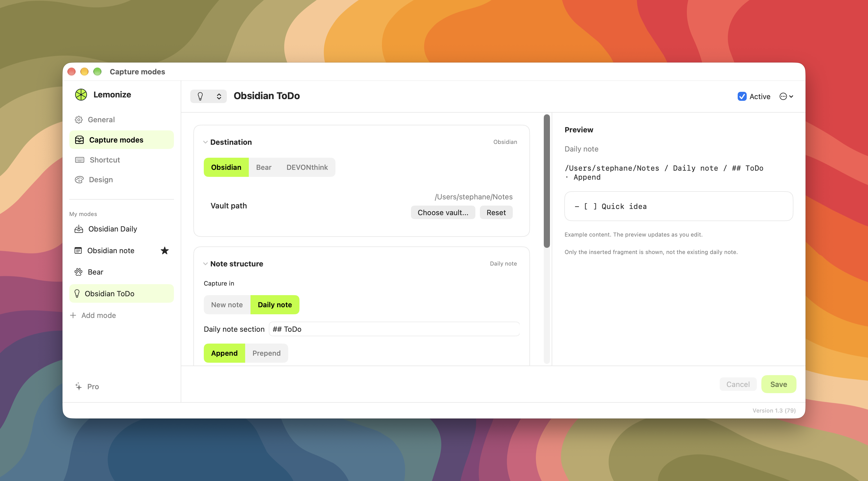Click the Lemonize lemon logo icon
This screenshot has height=481, width=868.
[x=81, y=95]
